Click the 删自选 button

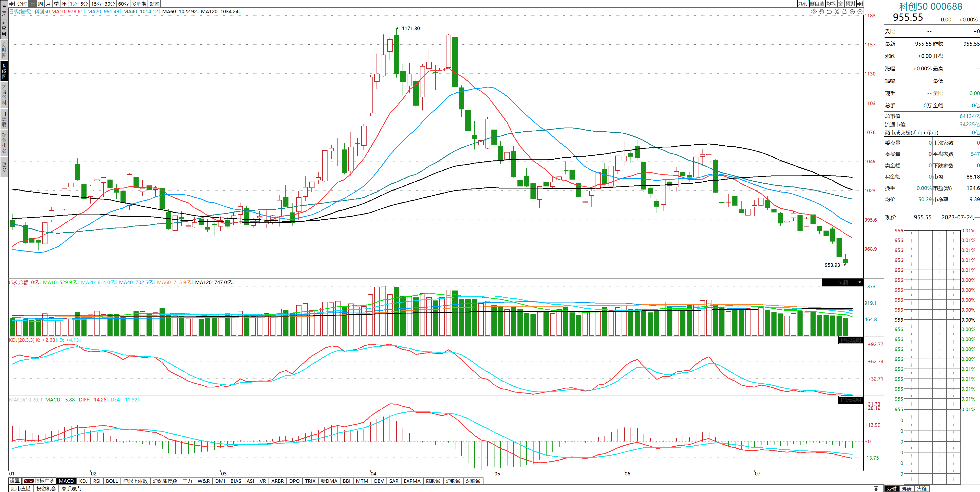click(x=817, y=3)
